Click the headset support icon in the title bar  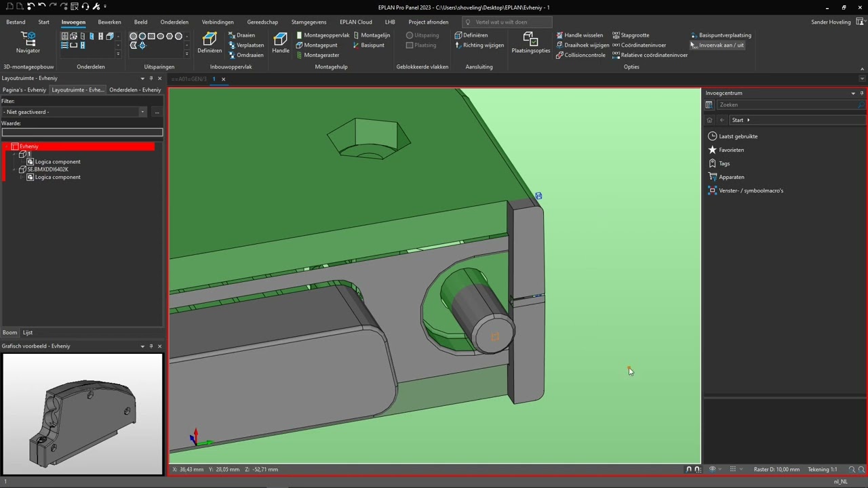click(85, 7)
